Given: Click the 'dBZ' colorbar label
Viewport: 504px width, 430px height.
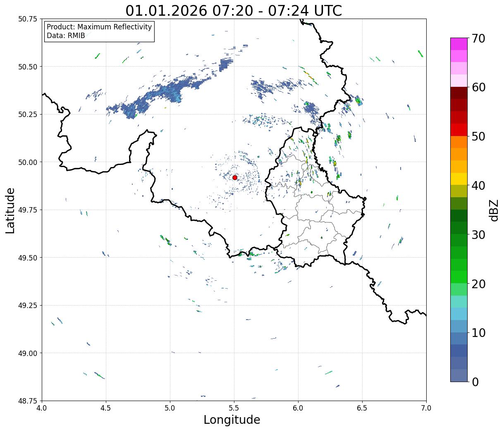Looking at the screenshot, I should tap(494, 210).
